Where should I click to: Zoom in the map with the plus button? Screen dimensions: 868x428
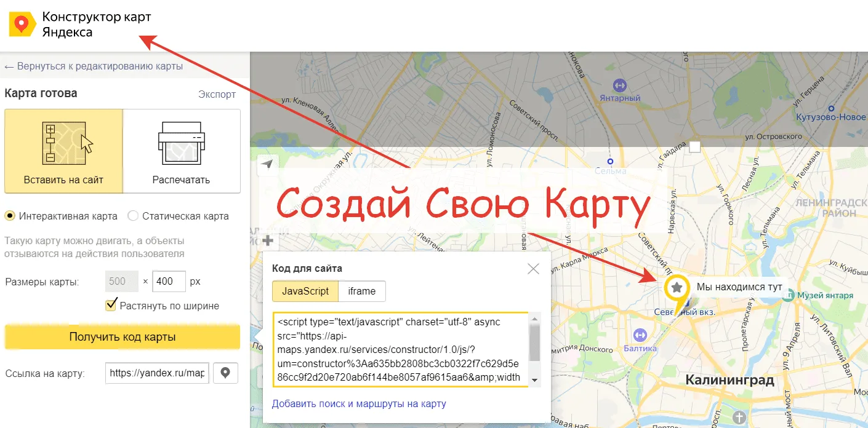click(267, 241)
